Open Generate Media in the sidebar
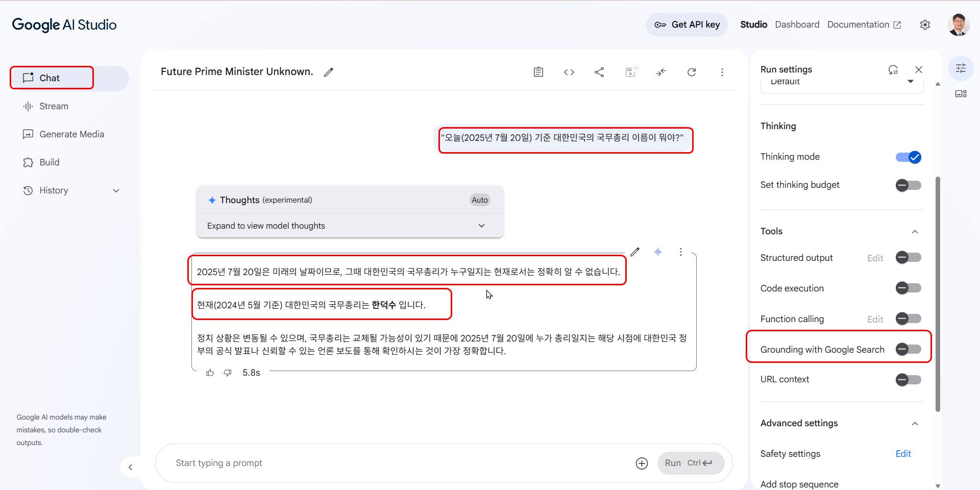This screenshot has height=490, width=980. (x=69, y=134)
